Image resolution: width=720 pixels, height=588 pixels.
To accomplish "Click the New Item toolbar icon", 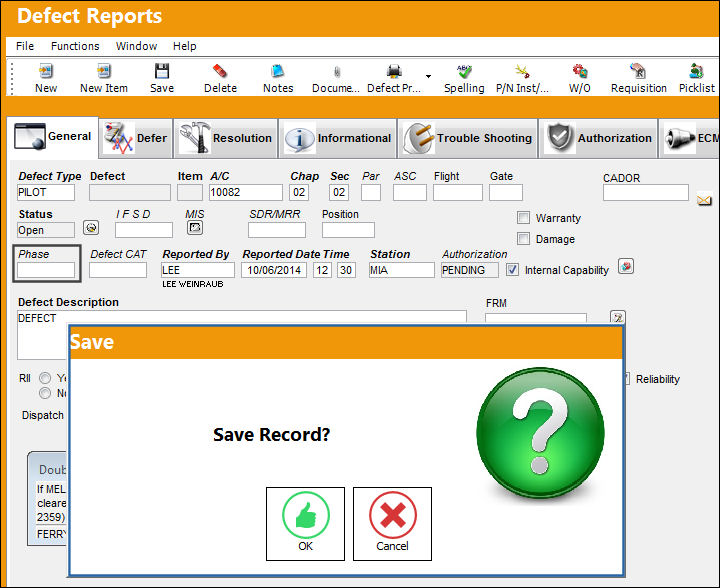I will click(x=104, y=72).
